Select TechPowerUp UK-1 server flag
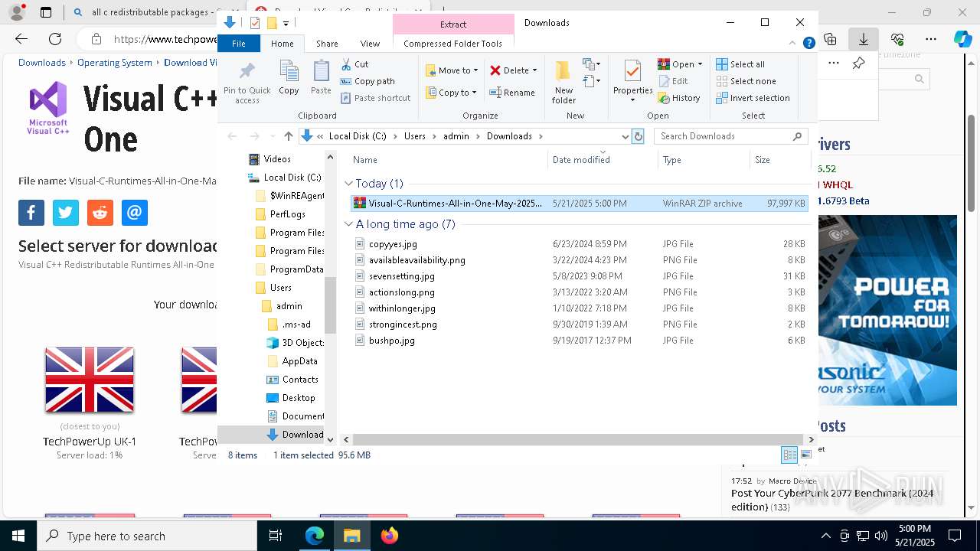980x551 pixels. click(x=90, y=380)
